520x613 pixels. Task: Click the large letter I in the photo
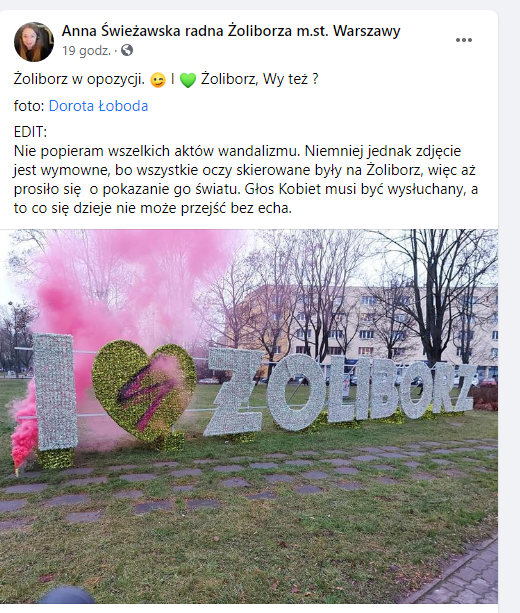coord(55,391)
